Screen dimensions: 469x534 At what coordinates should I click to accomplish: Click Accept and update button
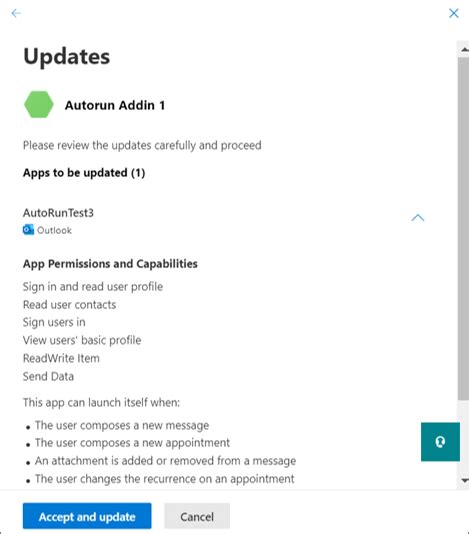click(x=87, y=516)
